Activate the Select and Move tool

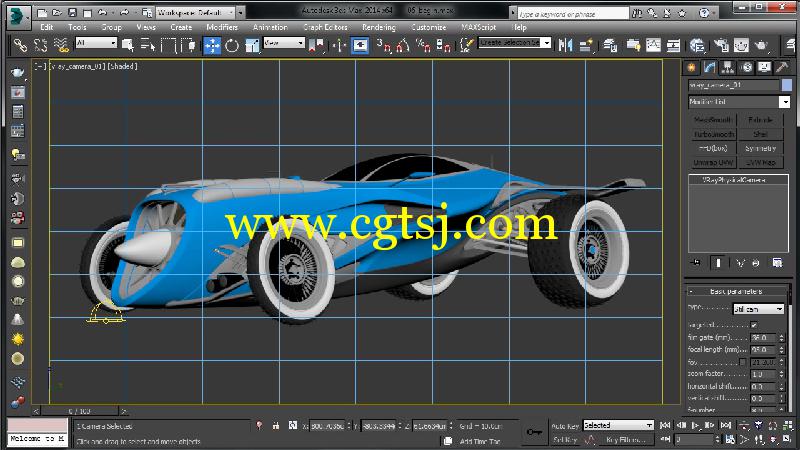pyautogui.click(x=212, y=45)
